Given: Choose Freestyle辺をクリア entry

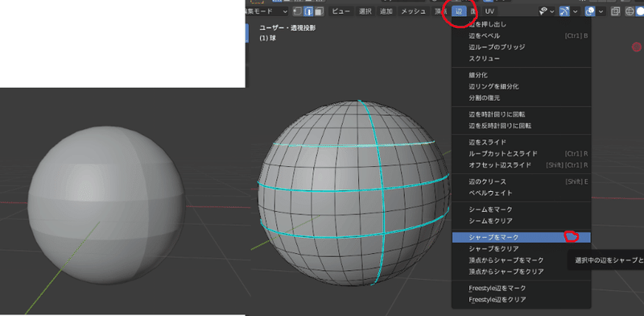Looking at the screenshot, I should point(521,300).
